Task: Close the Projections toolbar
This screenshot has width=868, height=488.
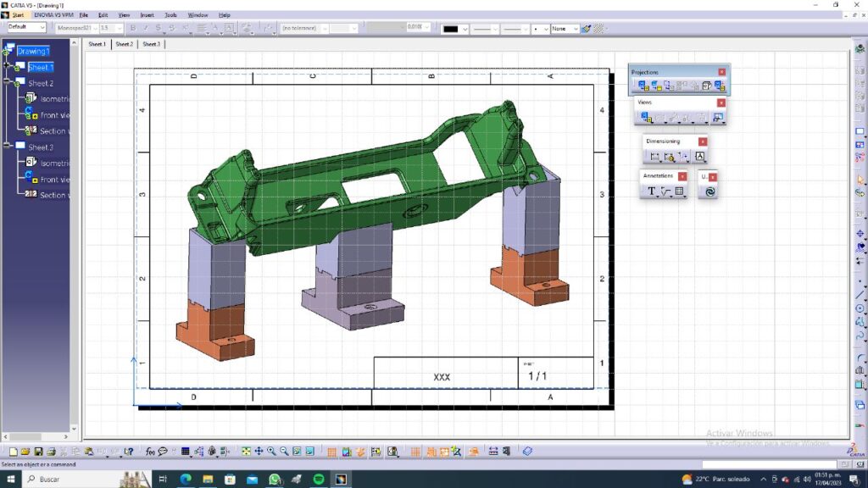Action: pyautogui.click(x=722, y=72)
